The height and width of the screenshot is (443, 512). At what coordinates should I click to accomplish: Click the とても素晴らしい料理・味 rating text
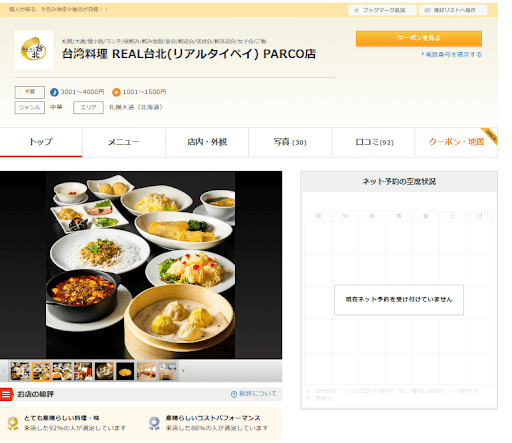[x=62, y=418]
